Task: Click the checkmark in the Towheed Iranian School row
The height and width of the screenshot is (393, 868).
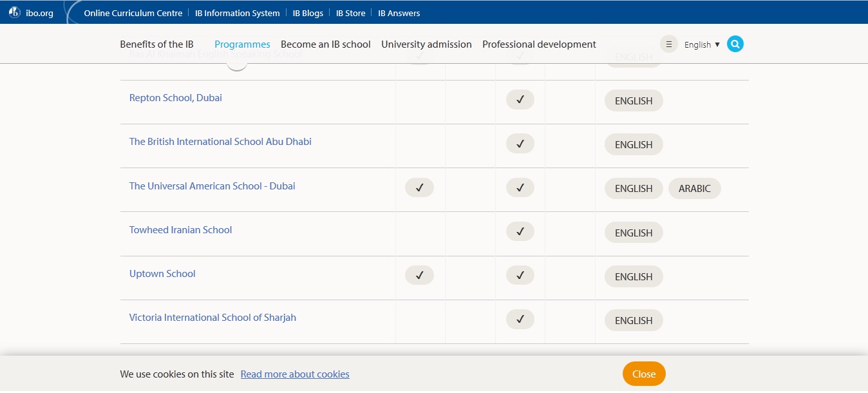Action: (520, 231)
